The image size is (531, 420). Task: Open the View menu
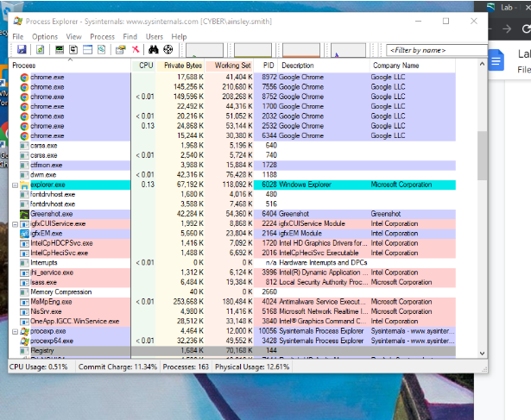click(73, 36)
